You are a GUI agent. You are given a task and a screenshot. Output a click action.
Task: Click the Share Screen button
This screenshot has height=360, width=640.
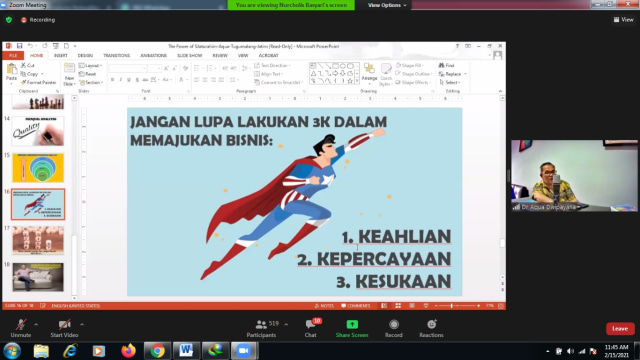[x=352, y=328]
